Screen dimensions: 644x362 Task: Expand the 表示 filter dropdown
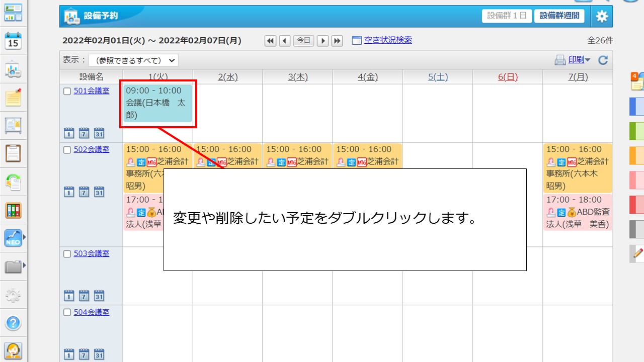pyautogui.click(x=133, y=60)
